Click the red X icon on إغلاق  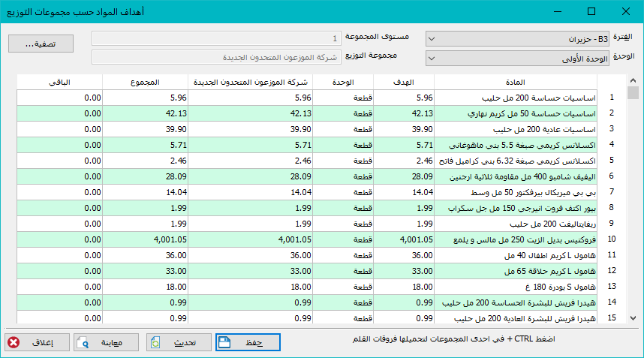[14, 342]
